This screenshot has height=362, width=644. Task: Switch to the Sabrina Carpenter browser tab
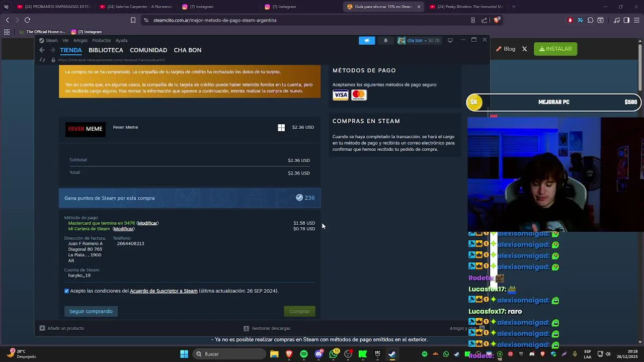[x=137, y=7]
